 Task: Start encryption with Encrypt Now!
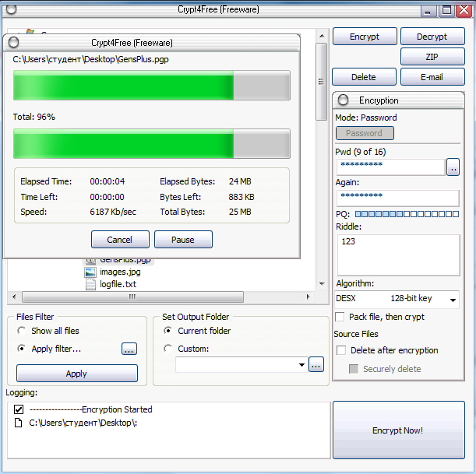[399, 430]
